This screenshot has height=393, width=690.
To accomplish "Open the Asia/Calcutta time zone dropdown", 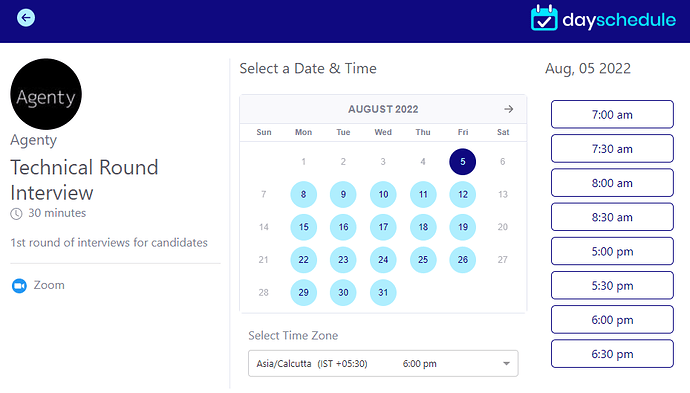I will (x=383, y=364).
